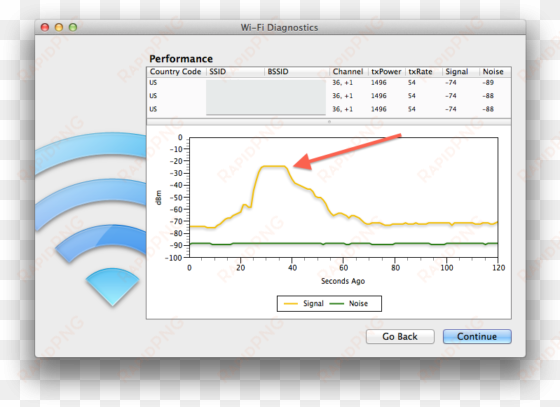This screenshot has width=560, height=407.
Task: Sort by Country Code column header
Action: click(x=176, y=71)
